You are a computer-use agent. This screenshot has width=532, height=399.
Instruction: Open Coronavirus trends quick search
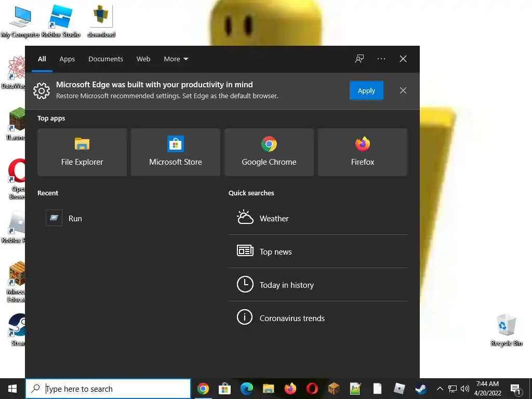pos(318,318)
